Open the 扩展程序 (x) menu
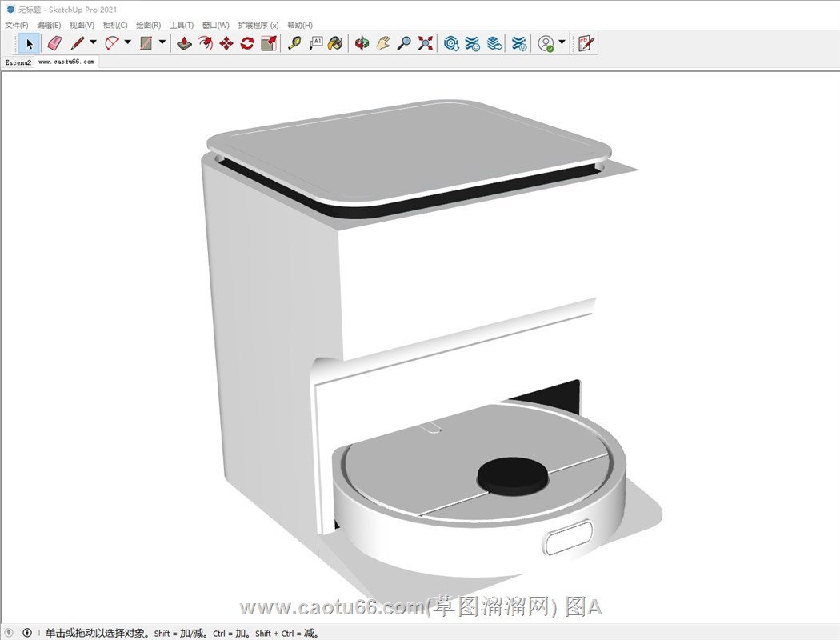Viewport: 840px width, 640px height. click(x=258, y=26)
